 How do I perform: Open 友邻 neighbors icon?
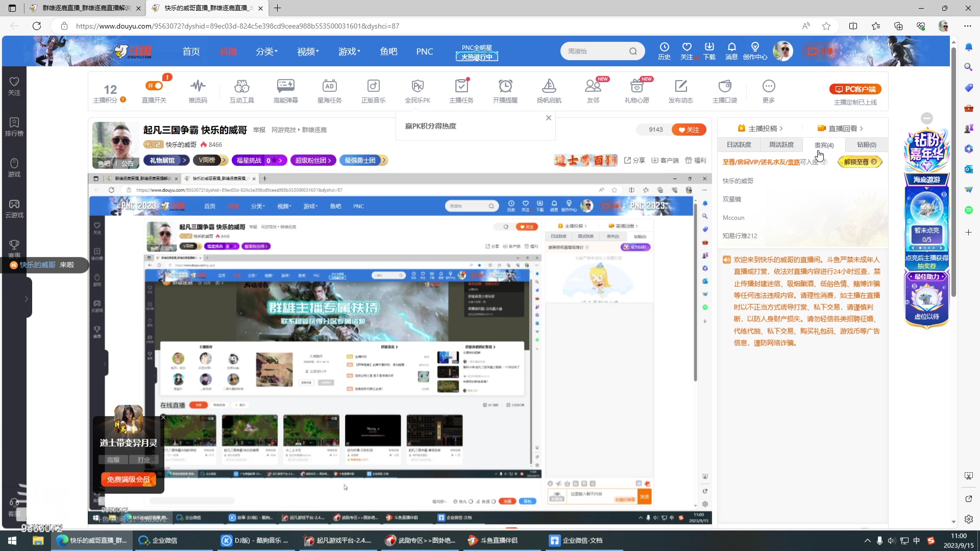pyautogui.click(x=593, y=91)
